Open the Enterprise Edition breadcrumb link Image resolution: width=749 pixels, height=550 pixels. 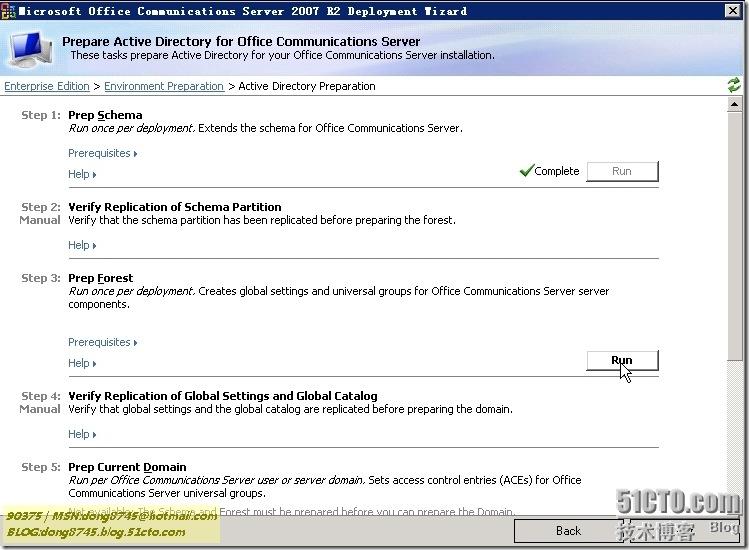click(47, 86)
